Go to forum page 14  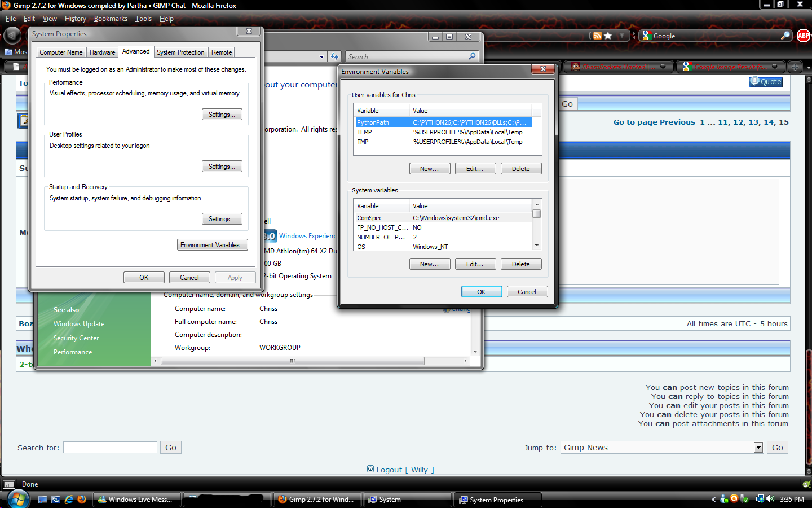(x=769, y=122)
